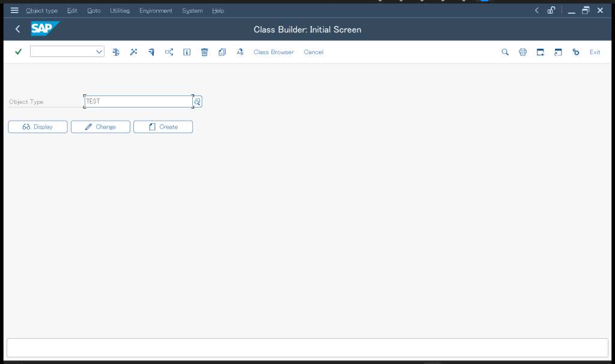Click the Class Browser link
615x364 pixels.
pos(274,52)
